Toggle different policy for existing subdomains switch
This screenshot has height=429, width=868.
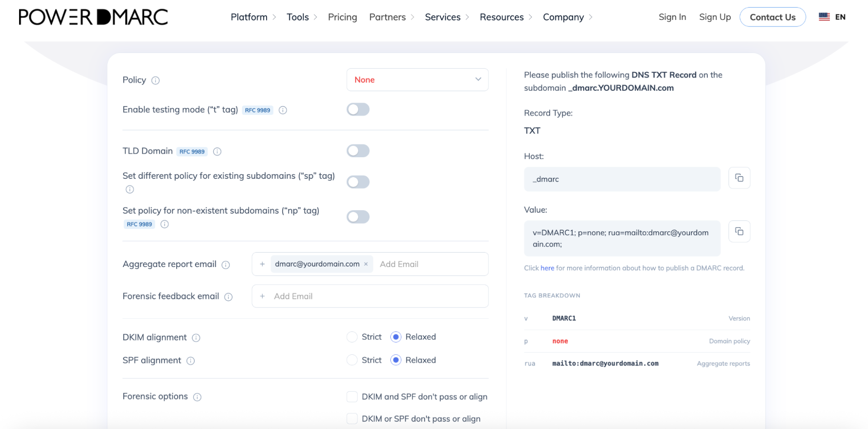coord(358,182)
